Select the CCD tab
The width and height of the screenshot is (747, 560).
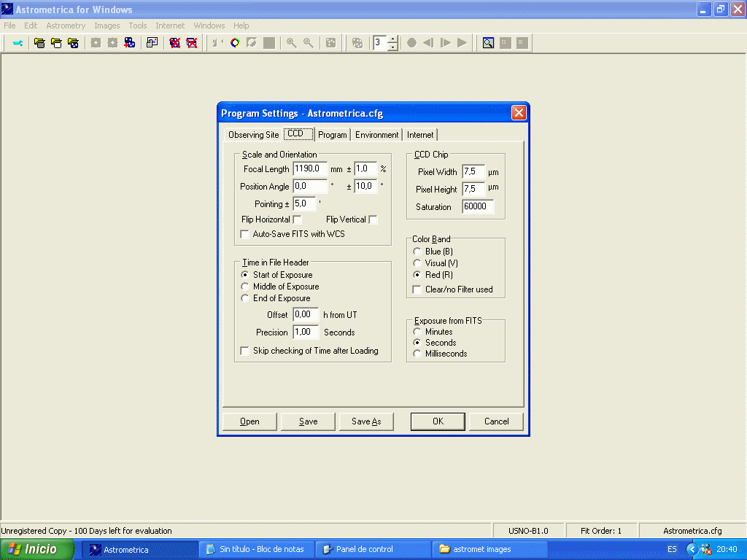point(298,134)
